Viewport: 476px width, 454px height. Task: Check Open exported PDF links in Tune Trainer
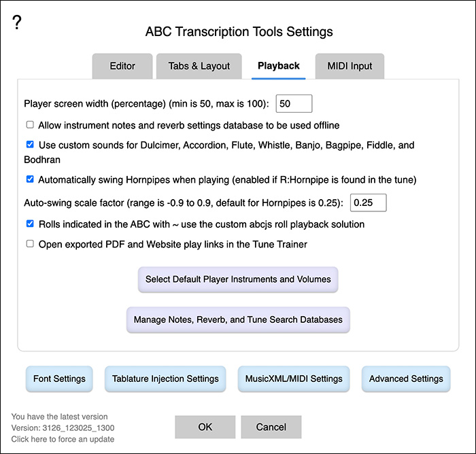(x=30, y=244)
